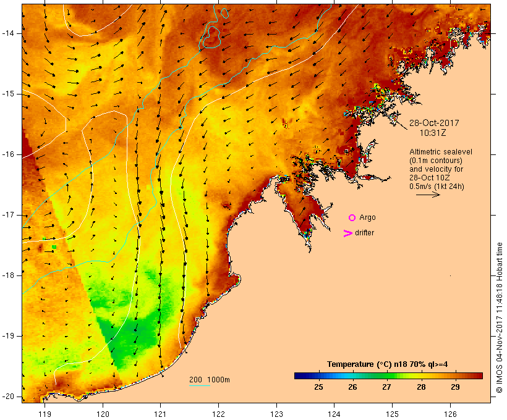Click the latitude axis label '-16'
507x420 pixels.
8,154
